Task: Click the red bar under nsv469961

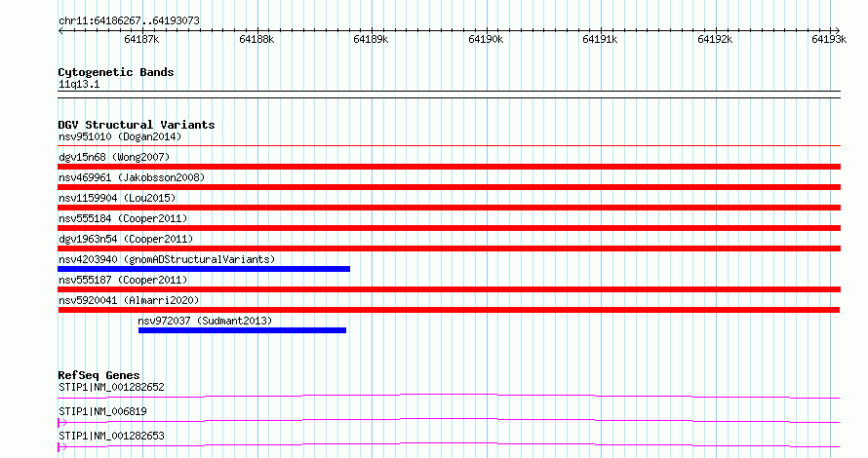Action: tap(449, 187)
